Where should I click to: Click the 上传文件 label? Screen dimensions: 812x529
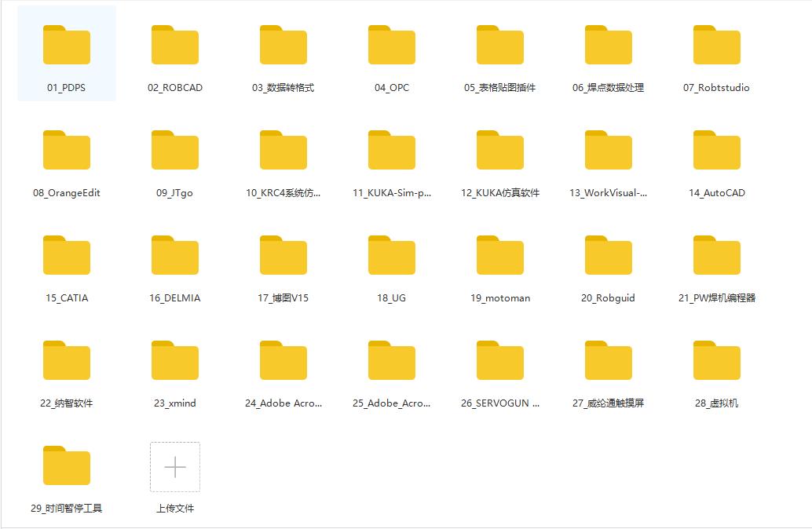[x=175, y=509]
